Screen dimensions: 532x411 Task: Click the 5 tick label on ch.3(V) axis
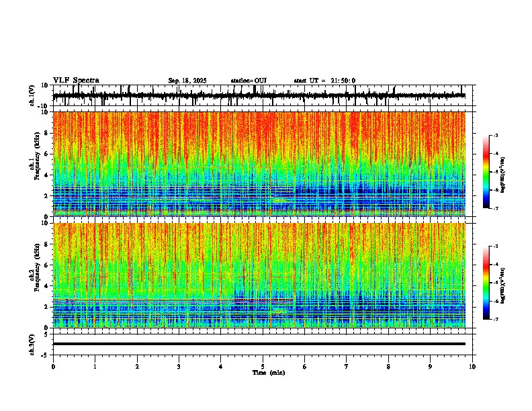click(x=47, y=334)
